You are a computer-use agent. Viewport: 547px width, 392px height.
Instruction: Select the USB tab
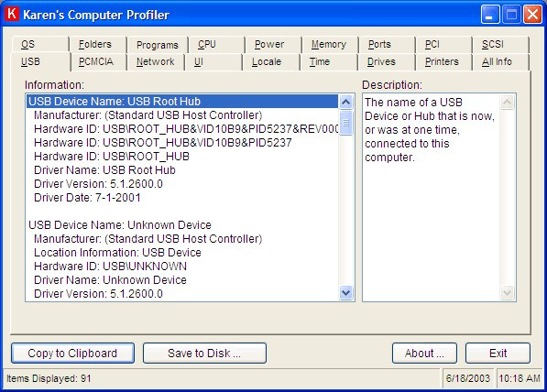41,61
